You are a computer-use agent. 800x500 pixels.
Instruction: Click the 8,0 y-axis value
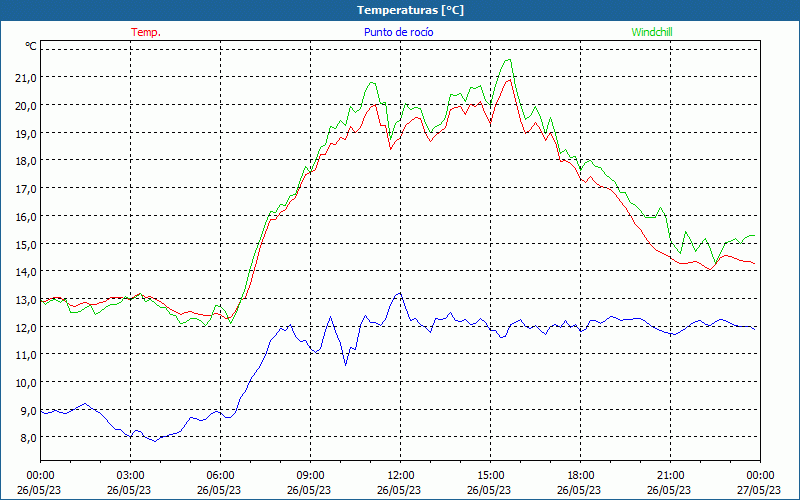[x=27, y=438]
